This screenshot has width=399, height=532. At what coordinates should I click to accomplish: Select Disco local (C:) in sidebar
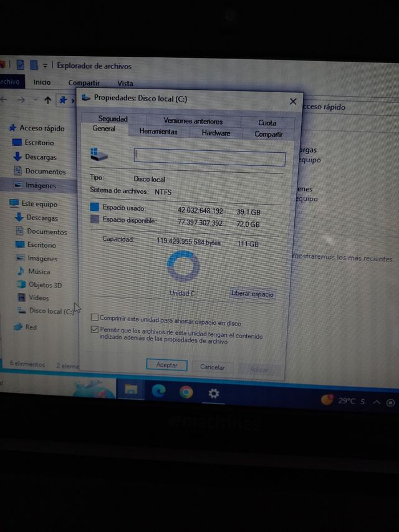[46, 311]
